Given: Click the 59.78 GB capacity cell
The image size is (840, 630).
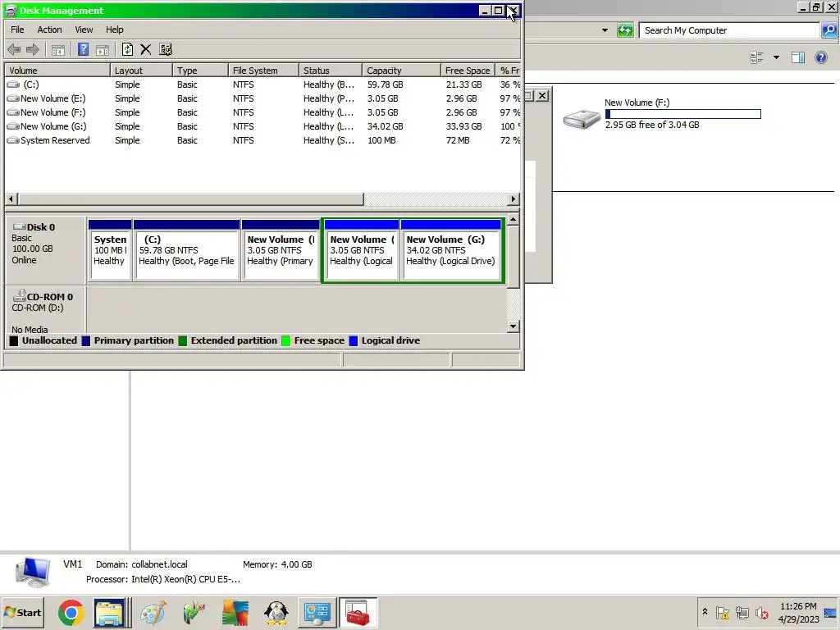Looking at the screenshot, I should [386, 84].
